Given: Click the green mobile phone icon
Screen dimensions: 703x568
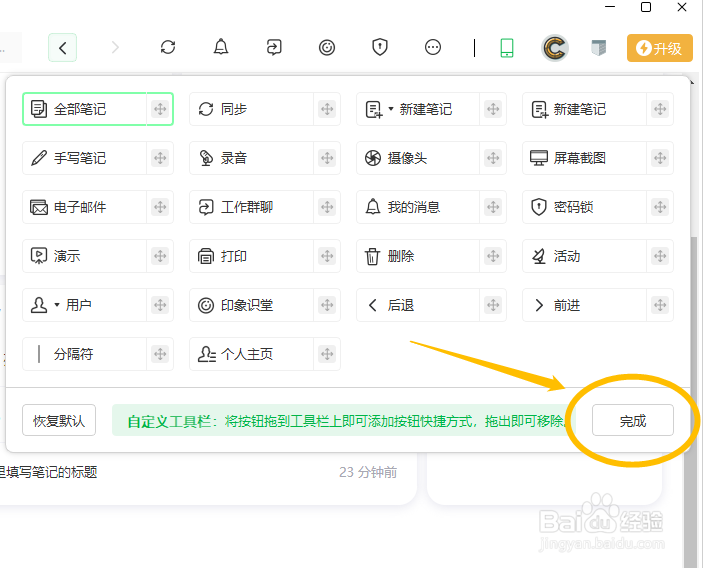Looking at the screenshot, I should (x=507, y=48).
